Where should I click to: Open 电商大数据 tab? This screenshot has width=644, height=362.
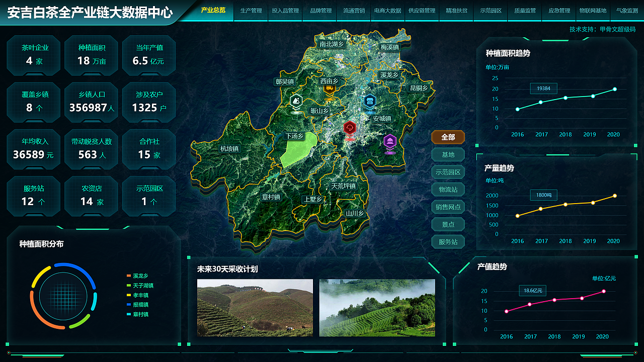click(388, 11)
